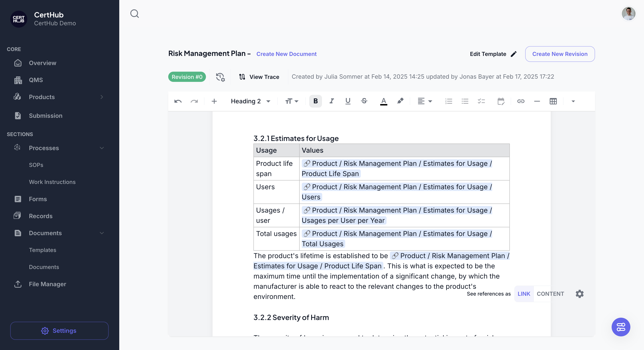Viewport: 644px width, 350px height.
Task: Open the revision history settings icon
Action: point(220,77)
